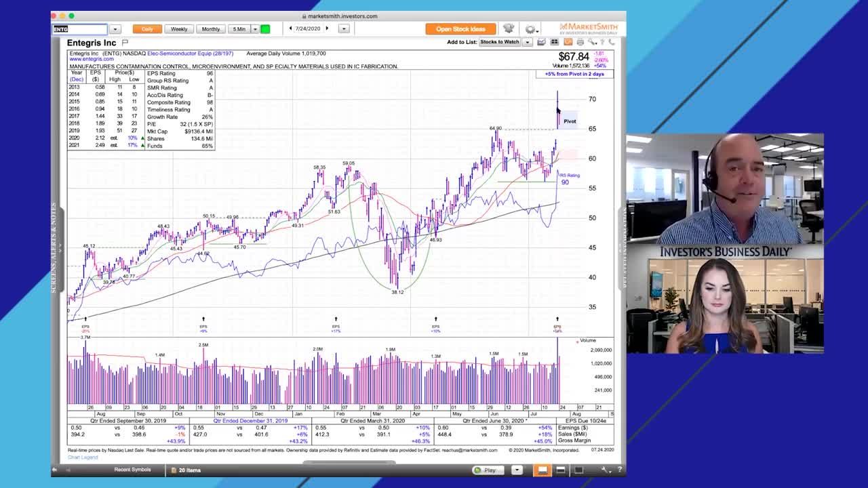Open the Recent Symbols panel
This screenshot has width=868, height=488.
[132, 470]
